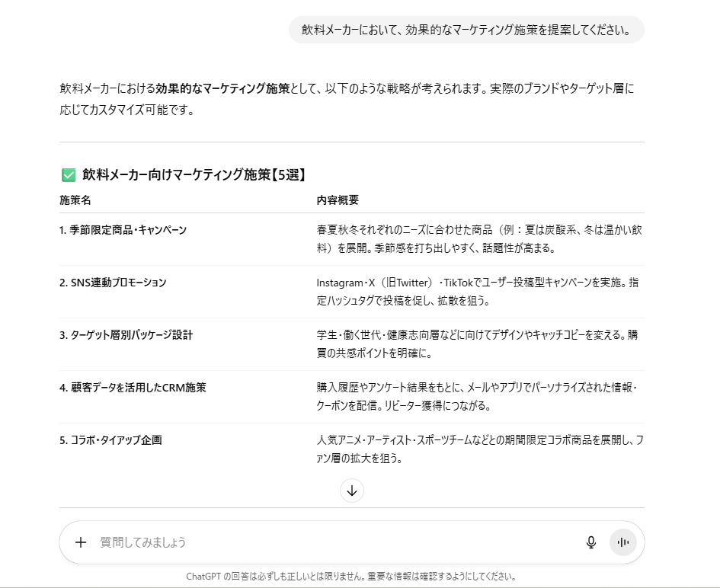720x588 pixels.
Task: Focus the 質問してみましょう message input field
Action: click(328, 542)
